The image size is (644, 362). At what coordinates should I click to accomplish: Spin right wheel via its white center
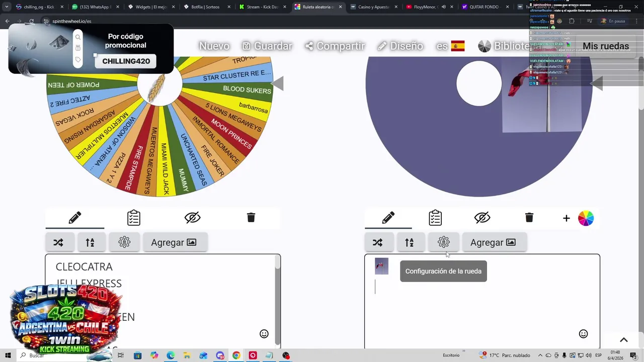(x=479, y=83)
